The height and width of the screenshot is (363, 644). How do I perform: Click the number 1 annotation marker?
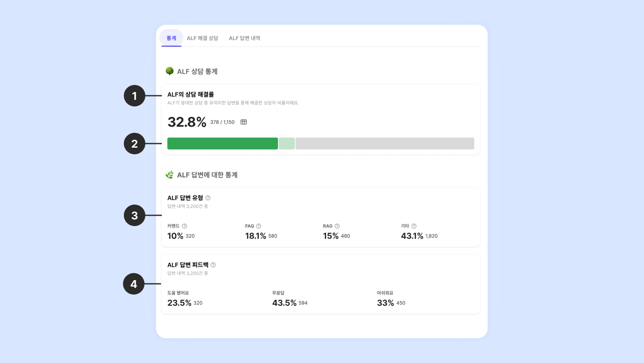pyautogui.click(x=135, y=96)
